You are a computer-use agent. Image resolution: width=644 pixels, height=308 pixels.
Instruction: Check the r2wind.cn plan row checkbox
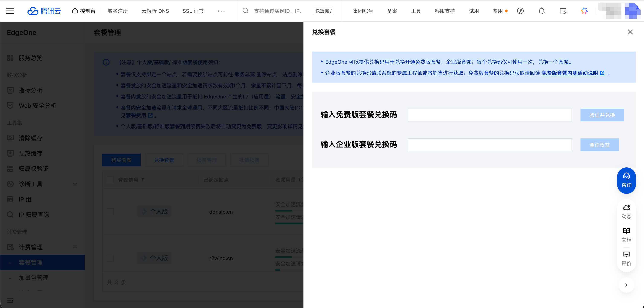click(110, 258)
